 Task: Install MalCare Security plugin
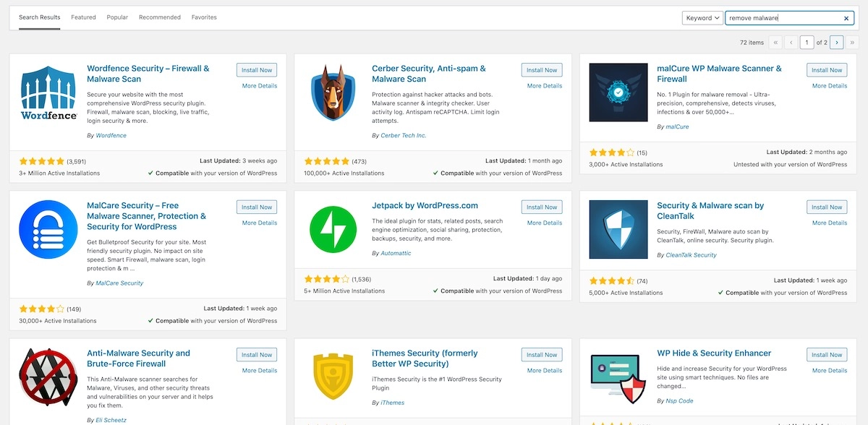click(x=257, y=207)
